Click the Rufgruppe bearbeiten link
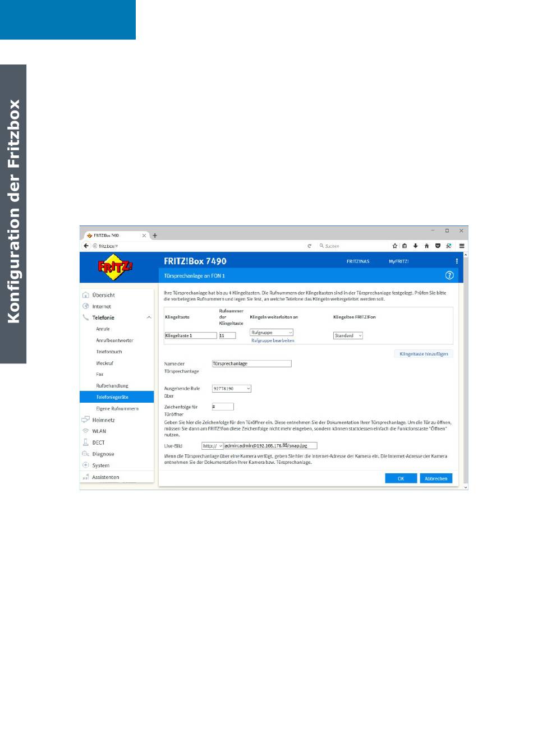This screenshot has height=756, width=533. tap(273, 340)
